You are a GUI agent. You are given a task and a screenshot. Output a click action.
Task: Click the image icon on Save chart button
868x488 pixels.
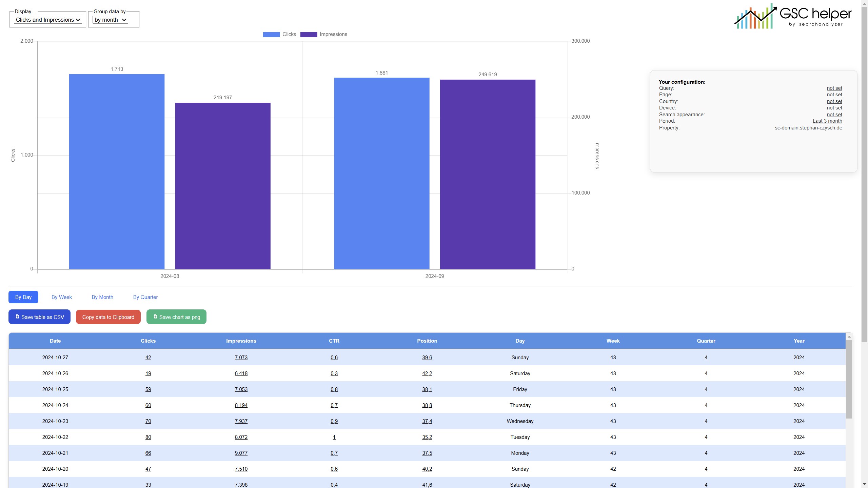155,317
